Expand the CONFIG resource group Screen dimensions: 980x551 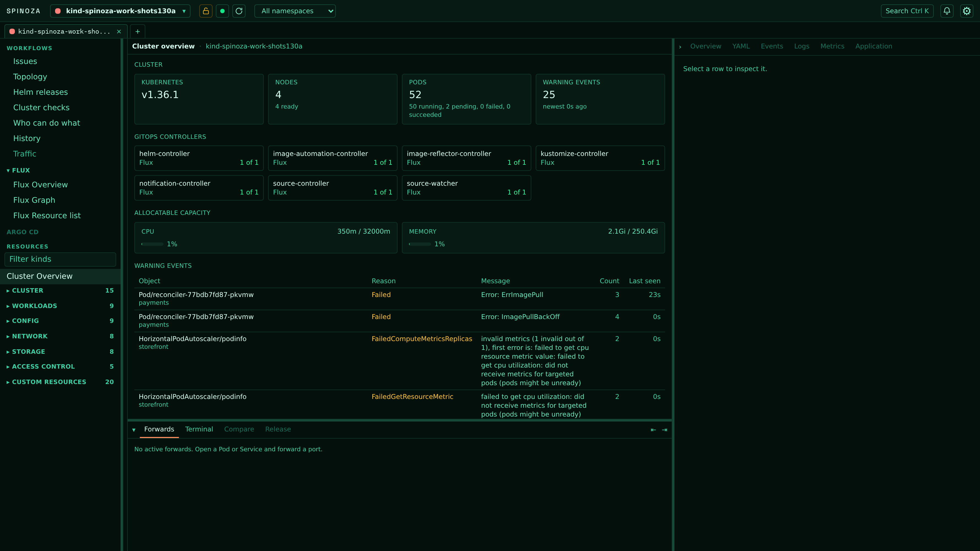(60, 321)
